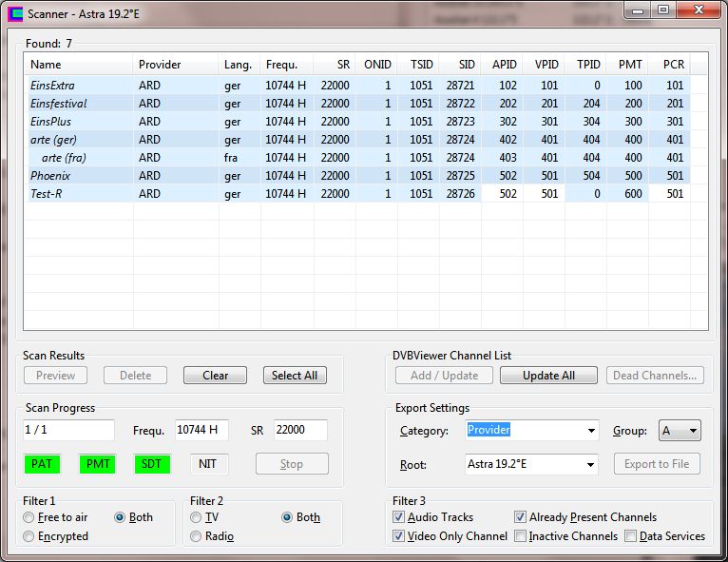The image size is (728, 562).
Task: Click the NIT status indicator
Action: [208, 464]
